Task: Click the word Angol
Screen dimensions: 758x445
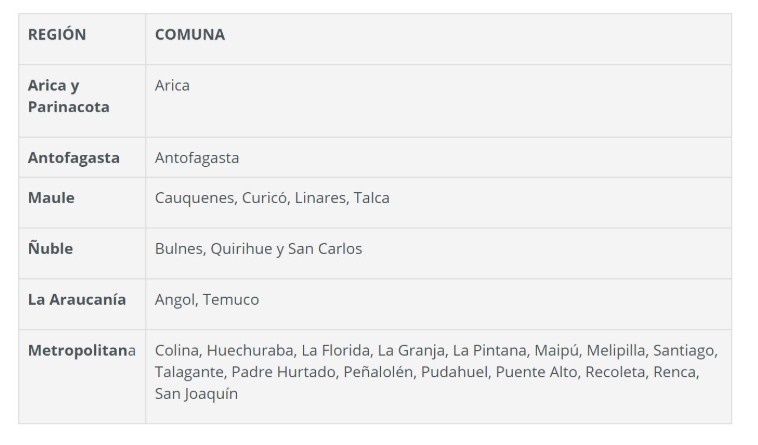Action: click(175, 300)
